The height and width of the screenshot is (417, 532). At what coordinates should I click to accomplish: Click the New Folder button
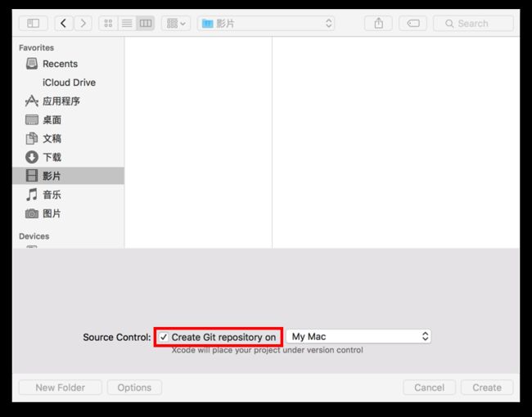(61, 388)
